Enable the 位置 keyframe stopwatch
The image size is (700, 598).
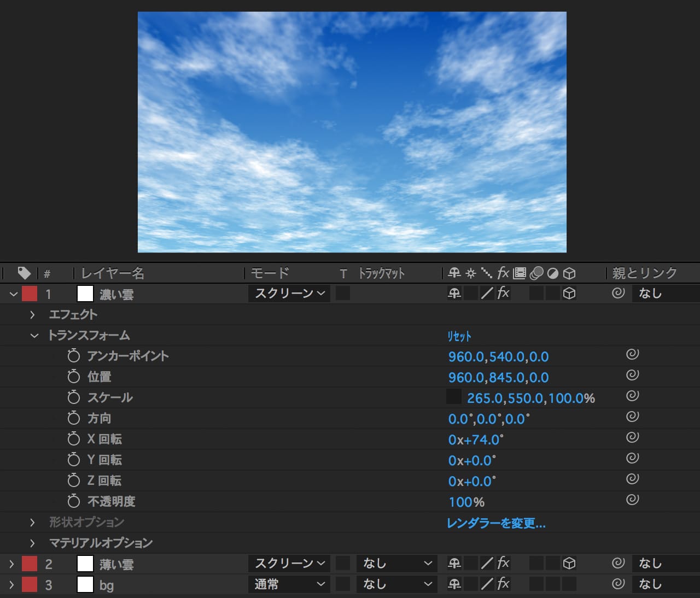click(x=73, y=377)
